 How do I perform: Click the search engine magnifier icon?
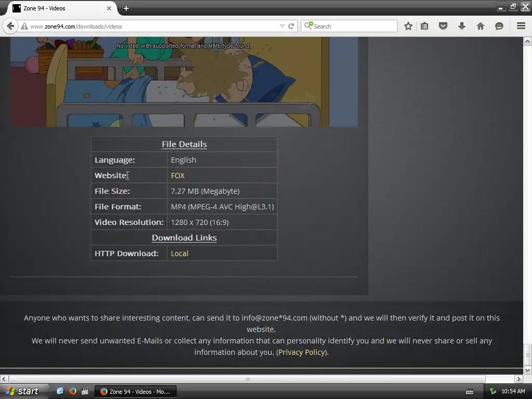[x=309, y=25]
